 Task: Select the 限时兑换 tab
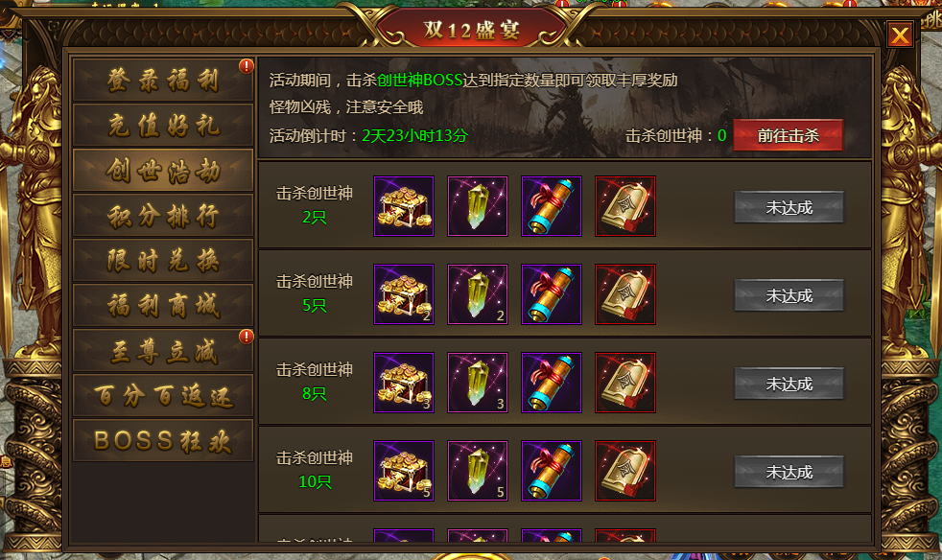coord(163,260)
